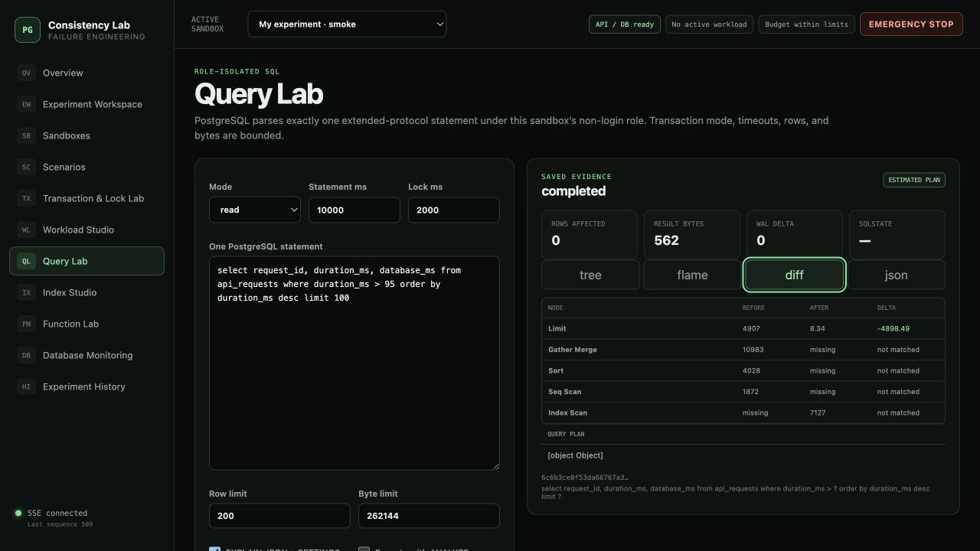Screen dimensions: 980x551
Task: Click the TX Transaction & Lock Lab icon
Action: click(26, 198)
